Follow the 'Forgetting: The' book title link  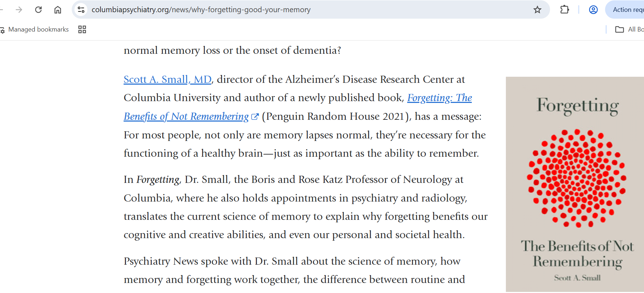[439, 98]
